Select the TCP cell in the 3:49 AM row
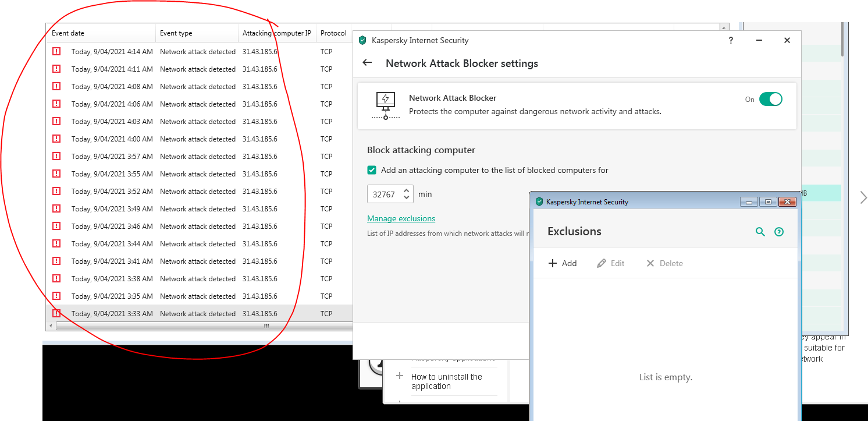The height and width of the screenshot is (421, 868). [326, 208]
